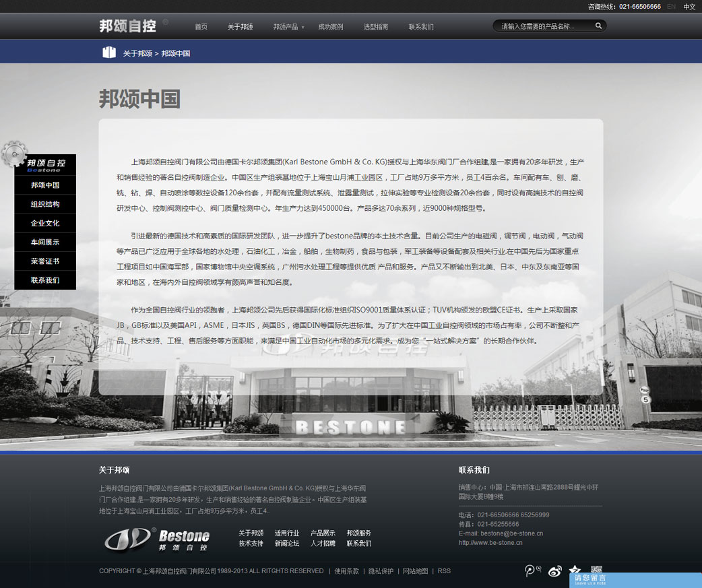Click the gear logo on sidebar menu
The height and width of the screenshot is (588, 702).
click(14, 154)
